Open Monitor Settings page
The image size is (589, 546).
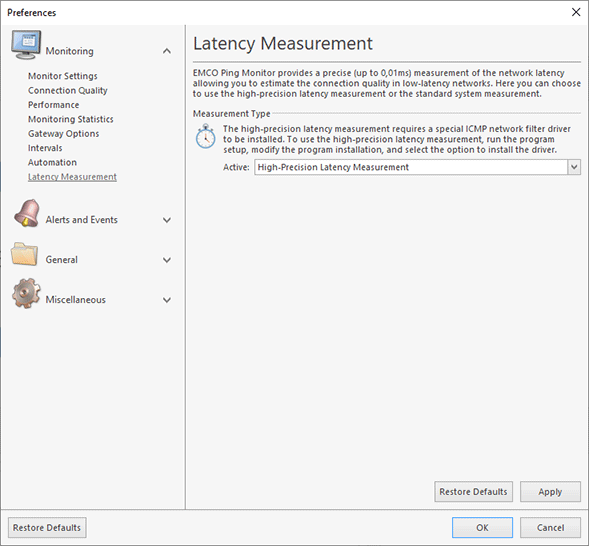pos(63,76)
